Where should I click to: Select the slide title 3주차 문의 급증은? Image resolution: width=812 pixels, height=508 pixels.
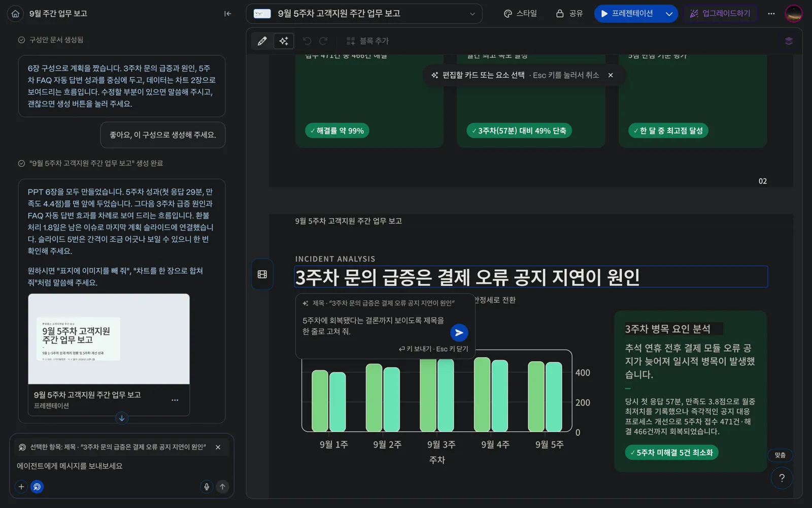[x=531, y=277]
